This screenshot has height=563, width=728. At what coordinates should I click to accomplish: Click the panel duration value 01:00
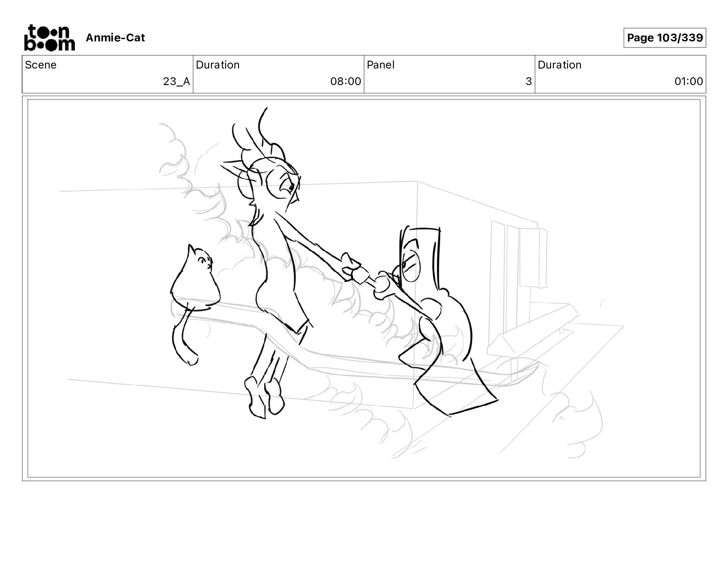click(x=688, y=81)
